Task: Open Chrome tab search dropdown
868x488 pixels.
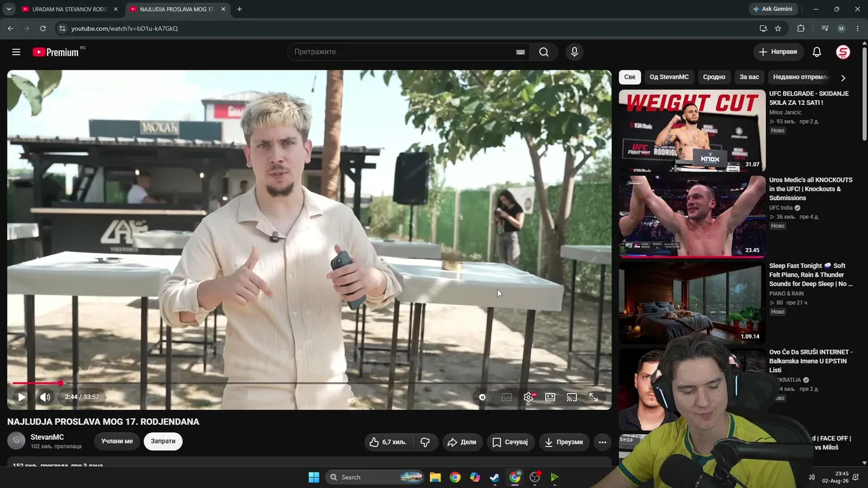Action: click(x=9, y=9)
